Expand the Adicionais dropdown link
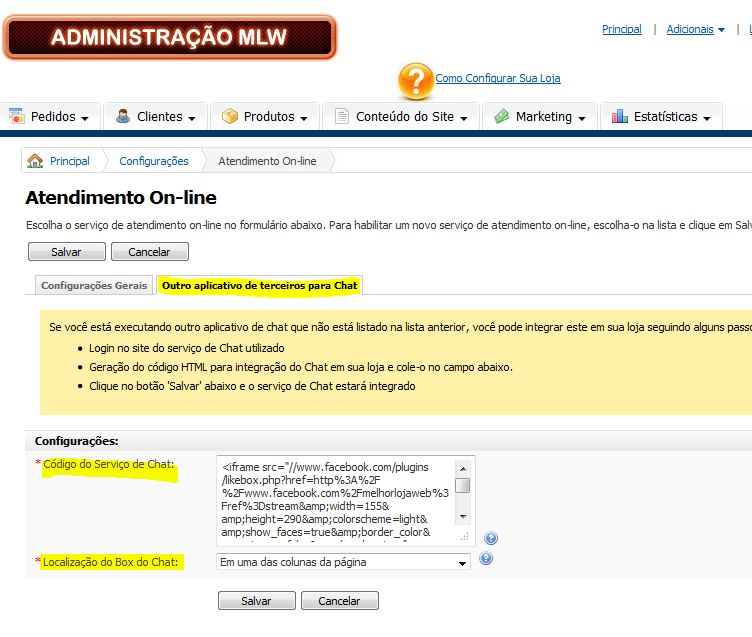Image resolution: width=752 pixels, height=637 pixels. (696, 30)
